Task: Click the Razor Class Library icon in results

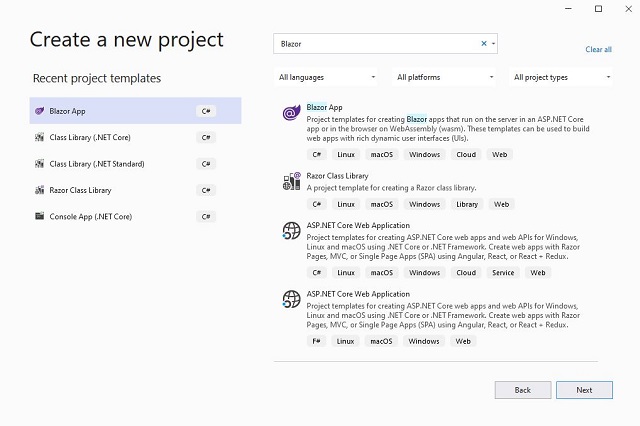Action: pyautogui.click(x=291, y=181)
